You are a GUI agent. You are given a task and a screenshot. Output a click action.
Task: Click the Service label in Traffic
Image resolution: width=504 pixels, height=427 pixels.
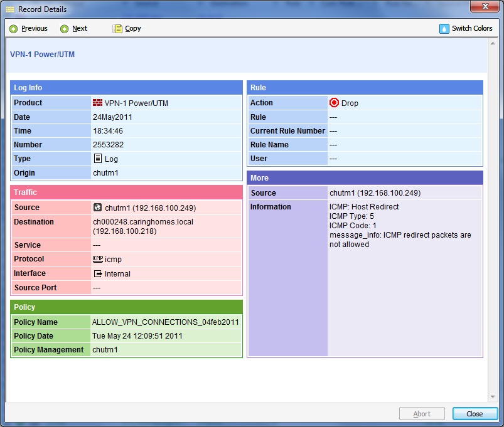28,245
